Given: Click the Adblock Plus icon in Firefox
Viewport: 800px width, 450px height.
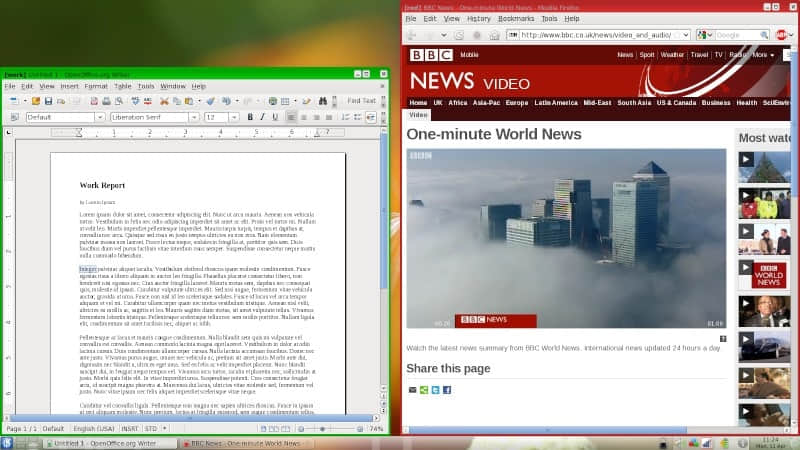Looking at the screenshot, I should pos(781,35).
